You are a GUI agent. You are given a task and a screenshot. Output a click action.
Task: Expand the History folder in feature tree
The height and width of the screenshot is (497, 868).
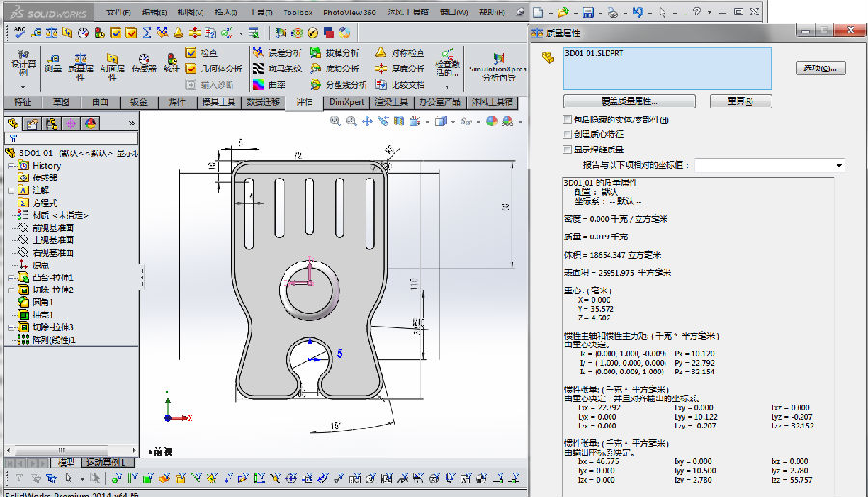(x=9, y=166)
